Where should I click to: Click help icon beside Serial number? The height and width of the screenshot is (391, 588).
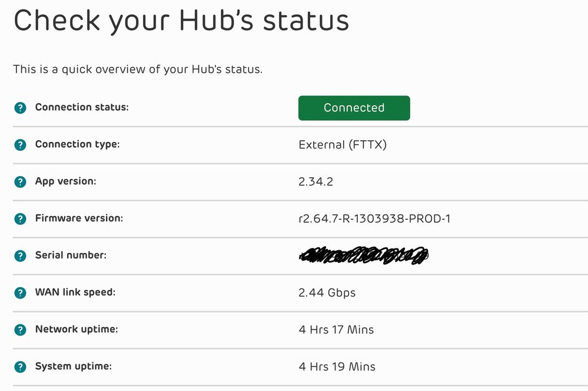(x=20, y=256)
